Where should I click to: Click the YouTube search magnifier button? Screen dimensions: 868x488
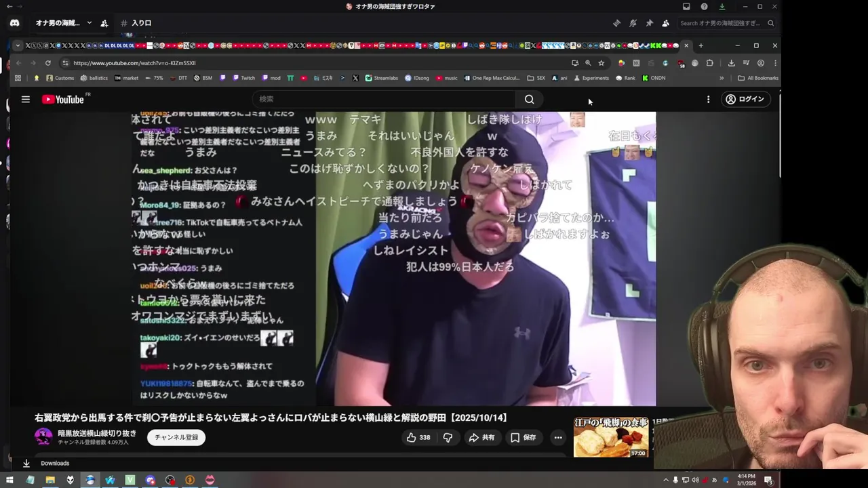pos(529,99)
